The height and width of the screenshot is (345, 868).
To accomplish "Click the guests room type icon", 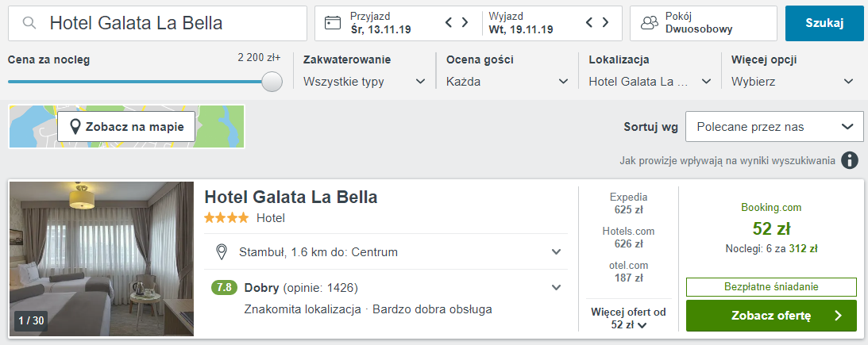I will 650,23.
